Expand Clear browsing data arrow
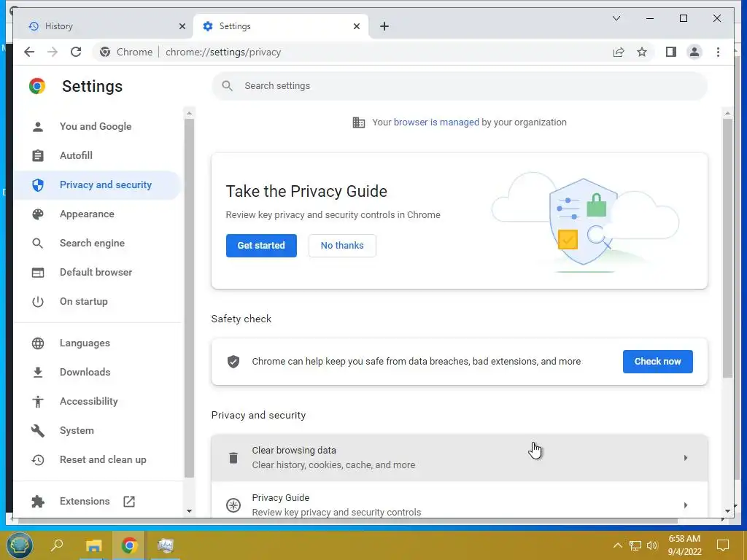 tap(685, 458)
